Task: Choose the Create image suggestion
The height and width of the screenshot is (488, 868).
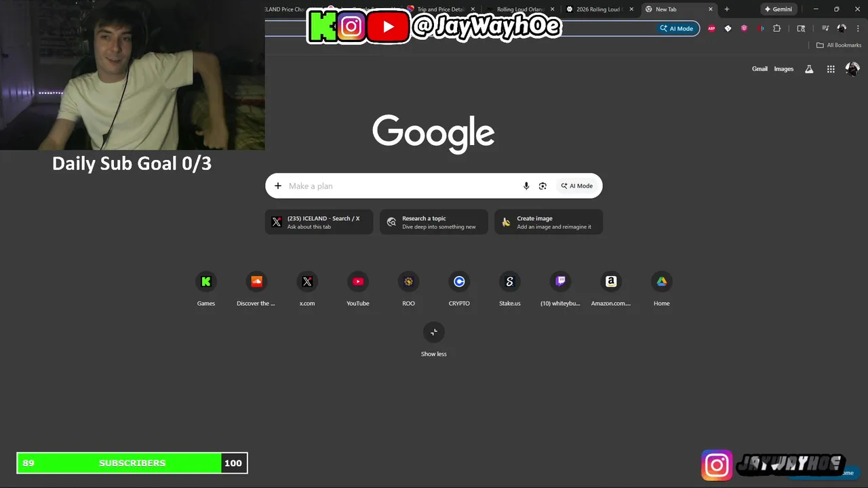Action: coord(549,222)
